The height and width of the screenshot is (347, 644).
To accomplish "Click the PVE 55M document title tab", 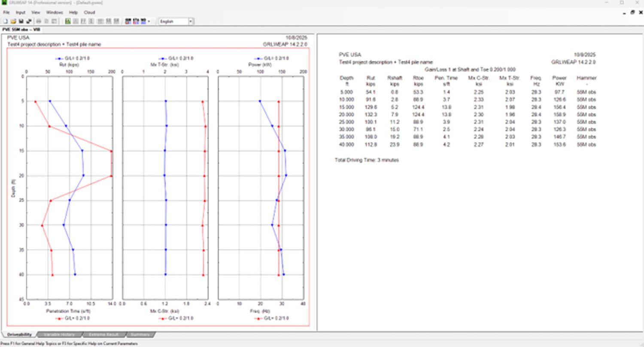I will (x=21, y=30).
